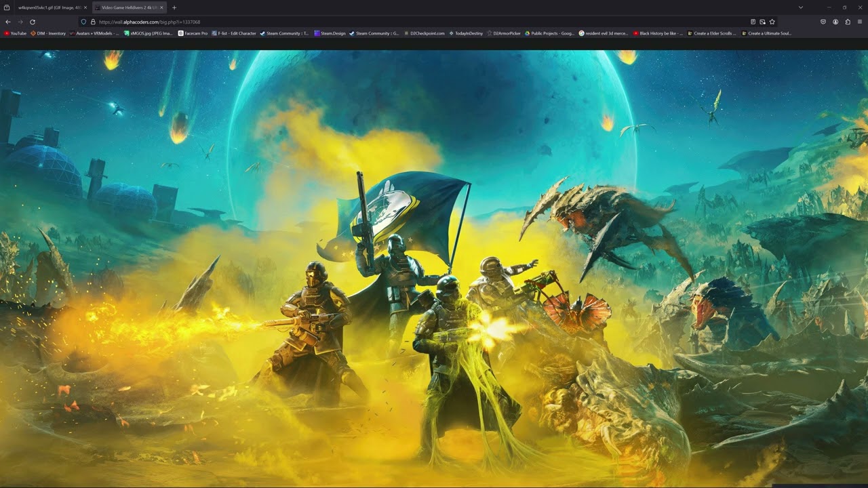Image resolution: width=868 pixels, height=488 pixels.
Task: Select the Video Game Helldivers 2 4k tab
Action: [129, 7]
